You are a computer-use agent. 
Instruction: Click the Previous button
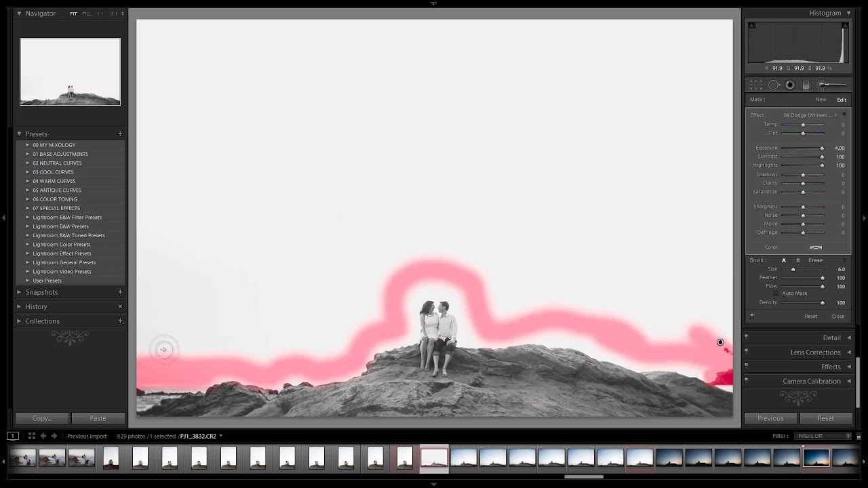point(770,418)
